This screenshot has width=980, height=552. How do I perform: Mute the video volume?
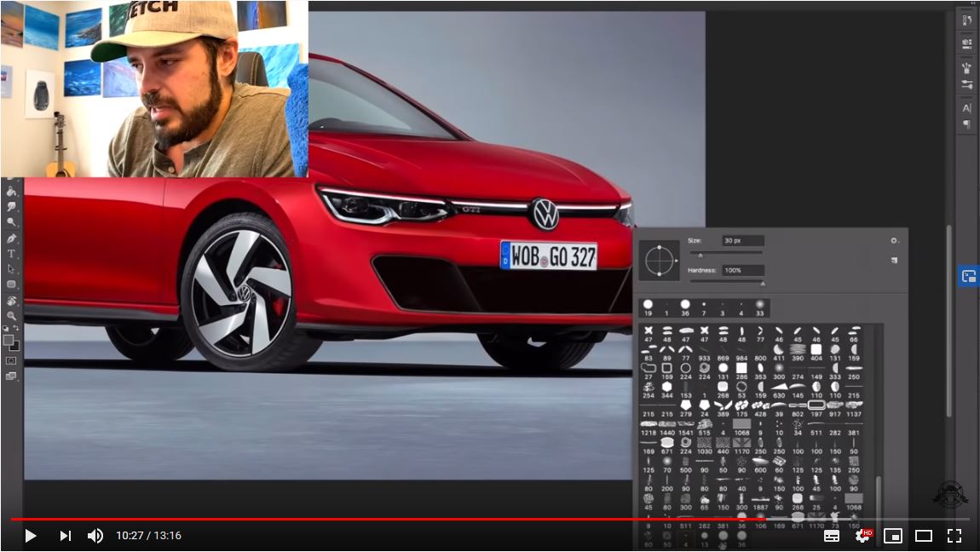[x=95, y=536]
